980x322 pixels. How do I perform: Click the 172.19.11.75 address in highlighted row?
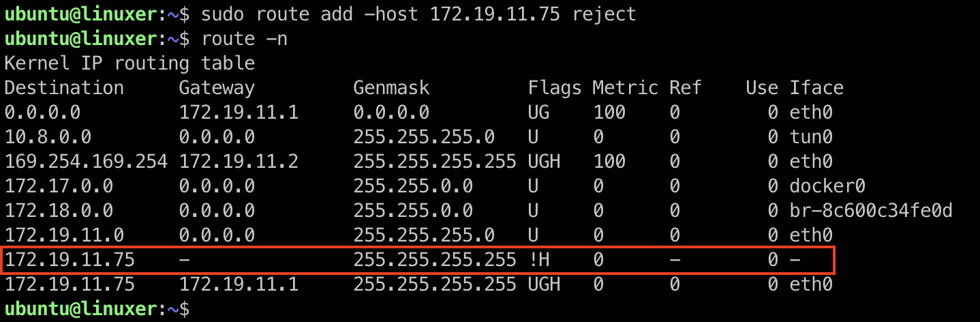tap(70, 260)
